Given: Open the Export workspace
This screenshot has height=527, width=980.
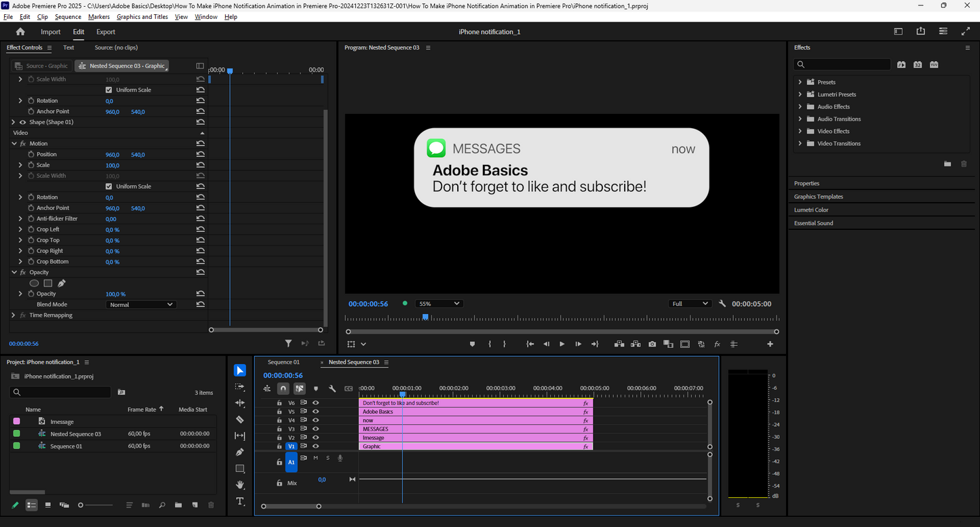Looking at the screenshot, I should [x=106, y=32].
